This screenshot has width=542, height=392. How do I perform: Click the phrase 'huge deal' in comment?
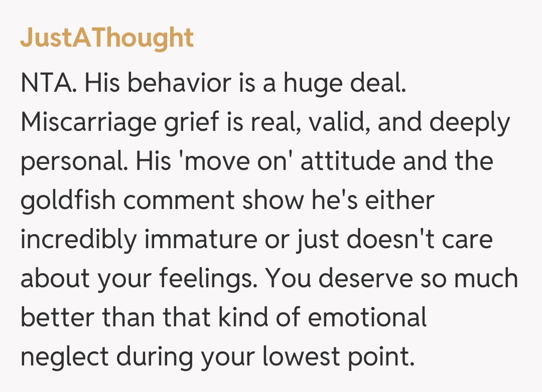344,84
